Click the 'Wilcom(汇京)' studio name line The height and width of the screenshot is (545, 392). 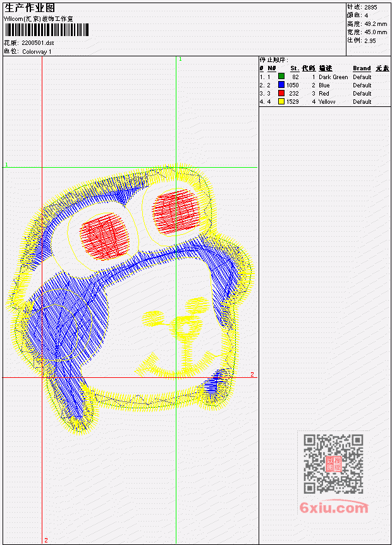click(38, 19)
